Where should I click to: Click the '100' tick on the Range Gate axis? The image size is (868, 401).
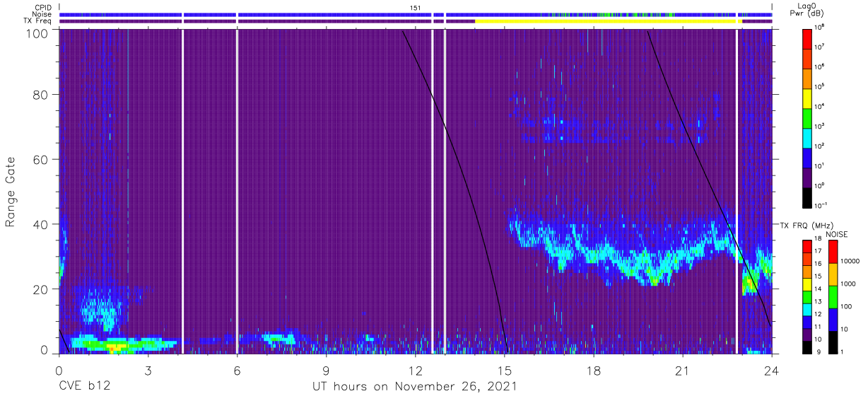click(x=36, y=33)
